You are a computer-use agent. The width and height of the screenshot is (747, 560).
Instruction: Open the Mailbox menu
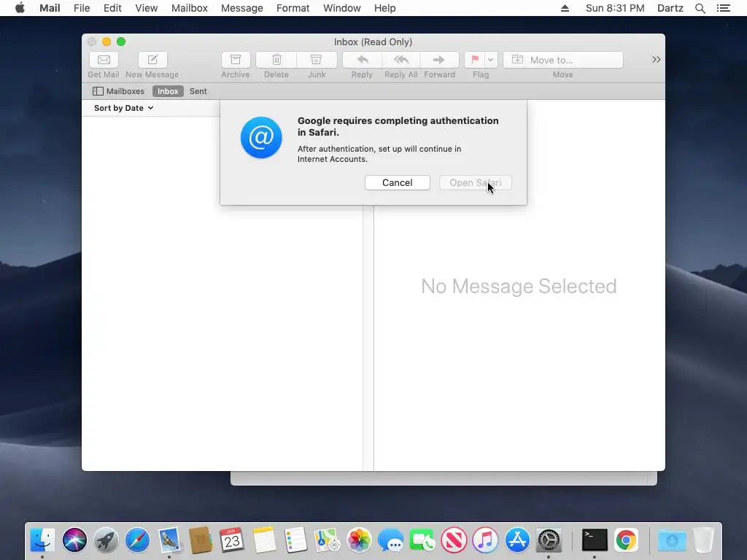tap(190, 8)
